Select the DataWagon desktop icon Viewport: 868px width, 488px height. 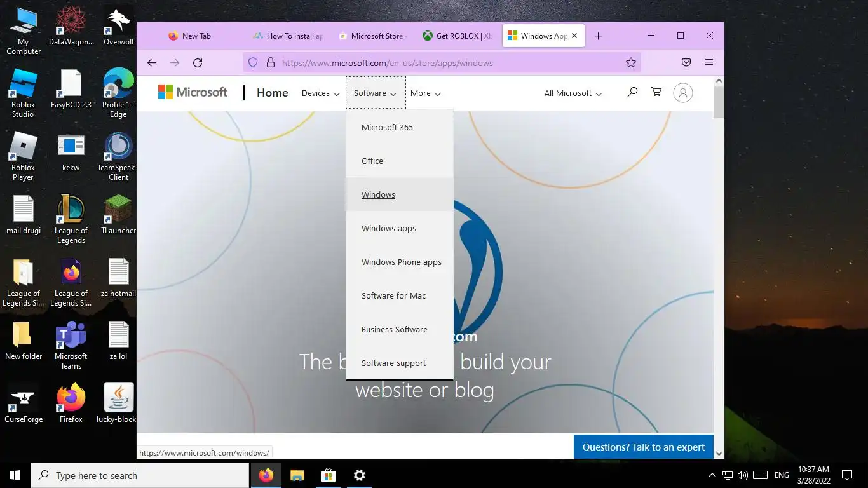pyautogui.click(x=71, y=27)
